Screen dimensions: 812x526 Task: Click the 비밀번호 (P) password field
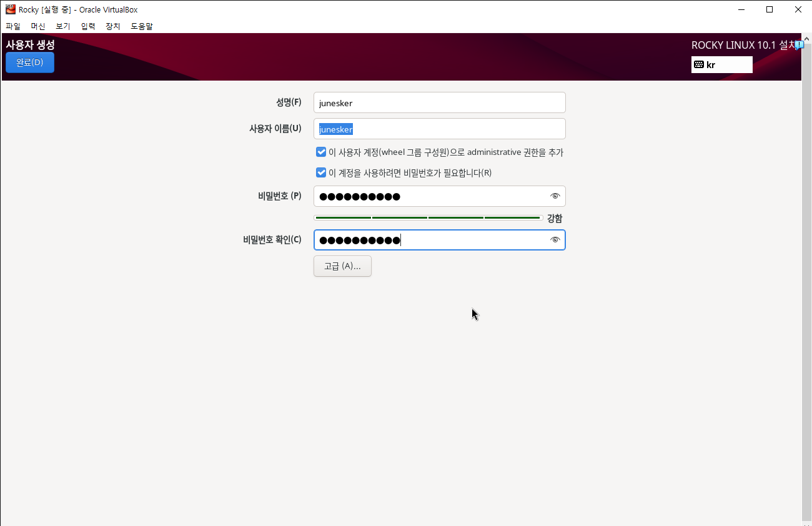(440, 196)
